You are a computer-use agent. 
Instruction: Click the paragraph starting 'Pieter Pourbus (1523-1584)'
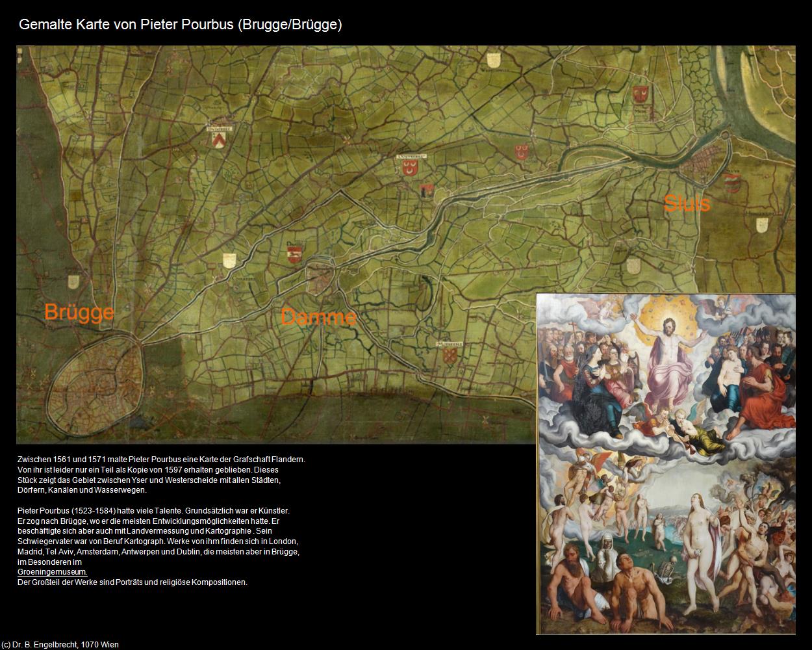[159, 536]
